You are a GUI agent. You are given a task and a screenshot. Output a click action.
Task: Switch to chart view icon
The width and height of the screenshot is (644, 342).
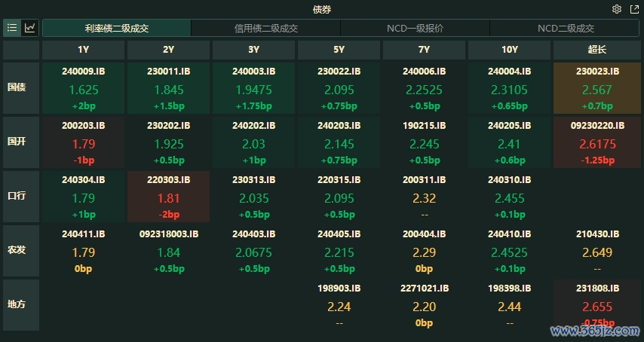[x=30, y=28]
